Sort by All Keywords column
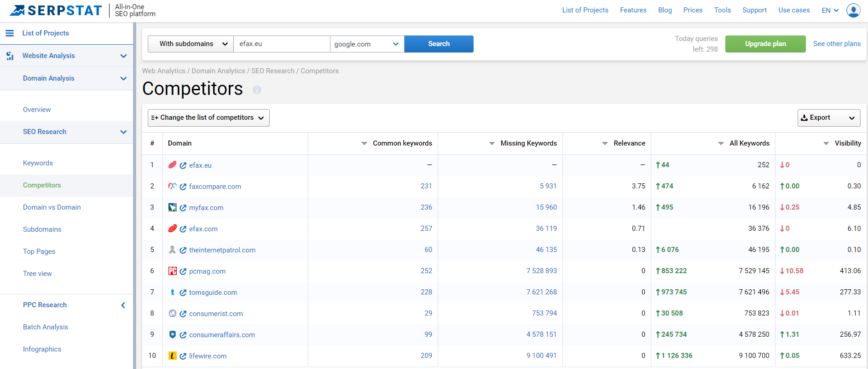The width and height of the screenshot is (868, 369). click(x=743, y=143)
